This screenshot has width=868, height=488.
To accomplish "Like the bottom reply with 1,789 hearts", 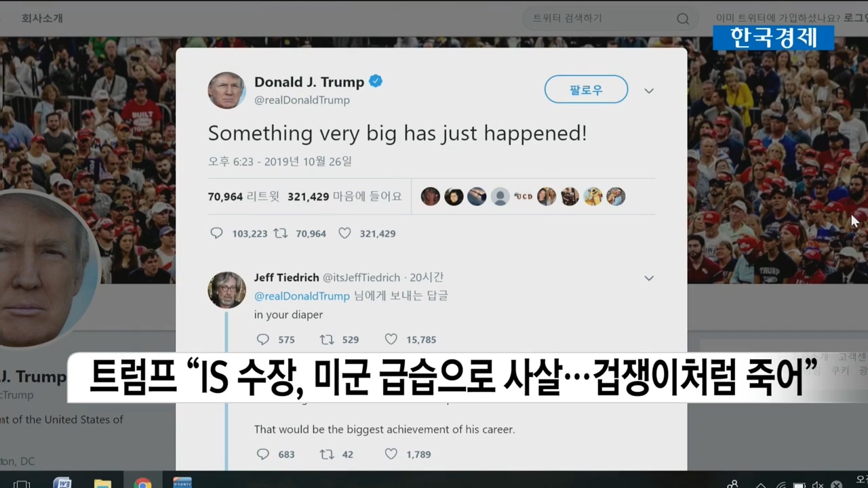I will click(391, 454).
